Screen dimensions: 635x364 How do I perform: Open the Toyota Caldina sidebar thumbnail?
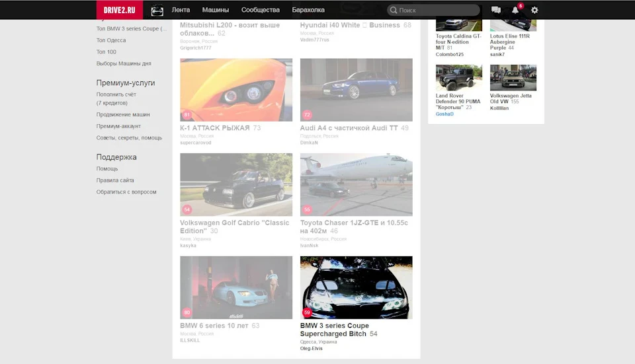(x=459, y=25)
